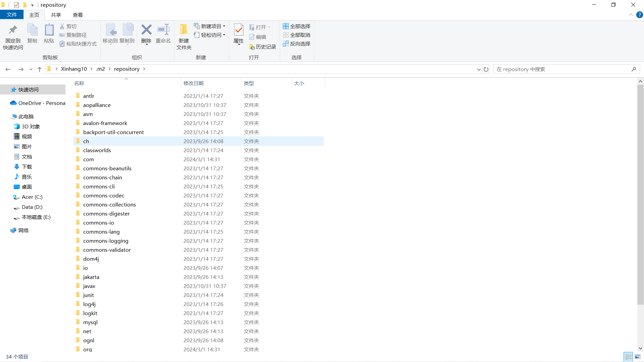Go back with the left arrow

click(8, 69)
